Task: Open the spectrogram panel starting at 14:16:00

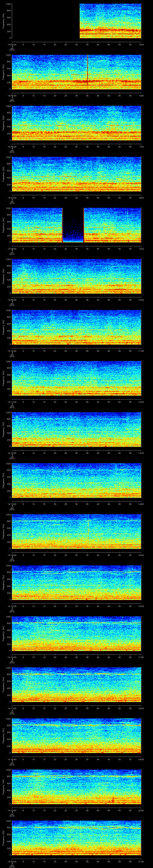Action: pyautogui.click(x=77, y=633)
